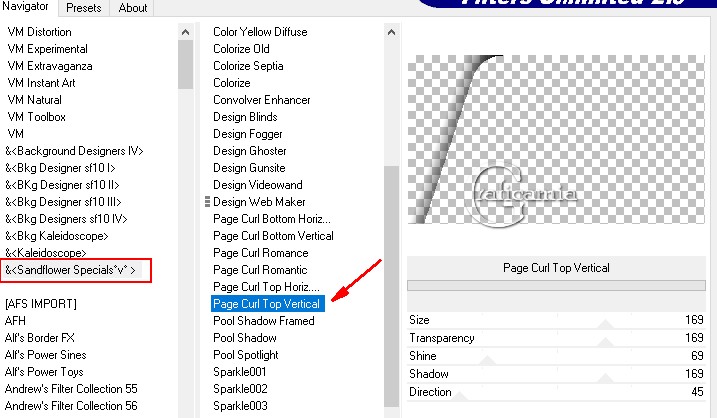This screenshot has height=418, width=717.
Task: Click the filter preview thumbnail
Action: [556, 139]
